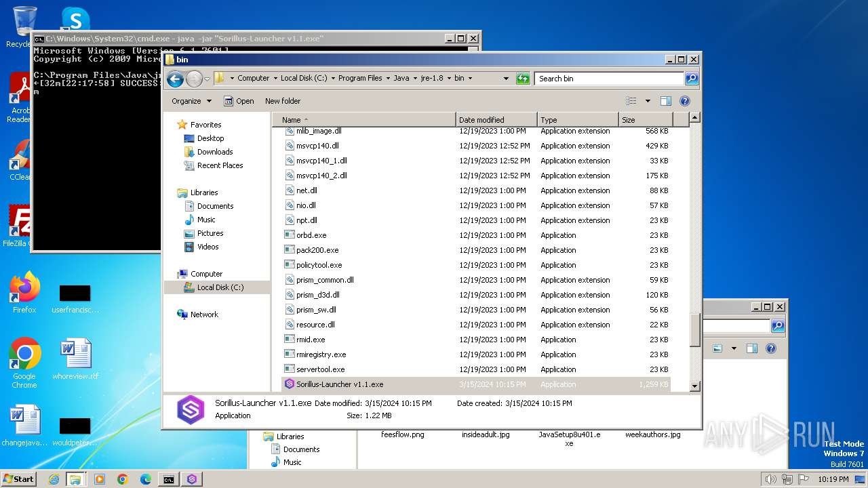Select Favorites in navigation pane
This screenshot has height=488, width=868.
coord(205,125)
